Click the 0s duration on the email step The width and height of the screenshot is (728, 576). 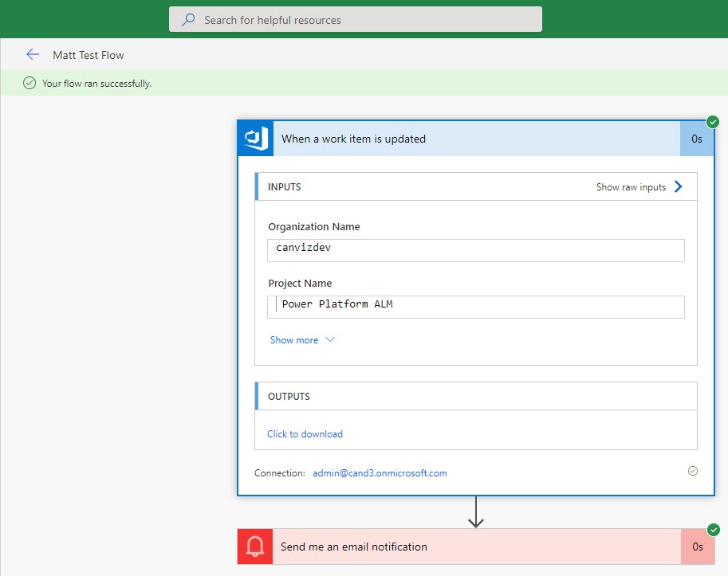tap(698, 547)
